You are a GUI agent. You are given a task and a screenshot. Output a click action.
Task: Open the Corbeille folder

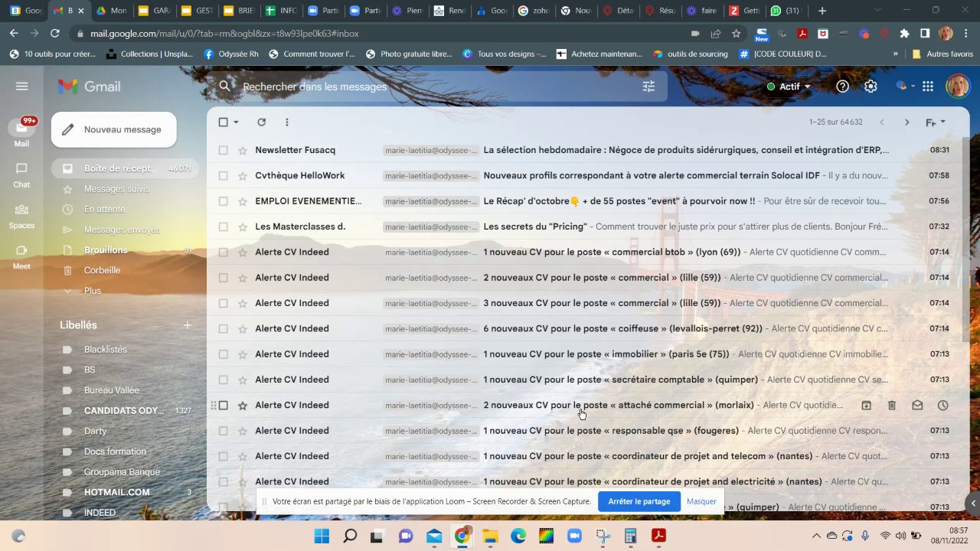[x=123, y=270]
